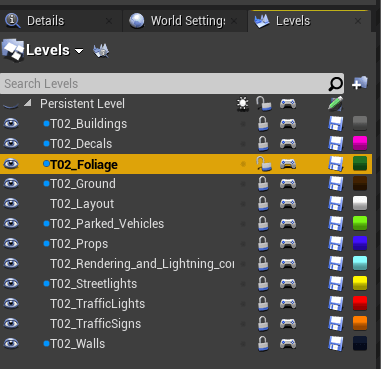Toggle Persistent Level lighting scenario sun icon
This screenshot has height=369, width=381.
243,104
